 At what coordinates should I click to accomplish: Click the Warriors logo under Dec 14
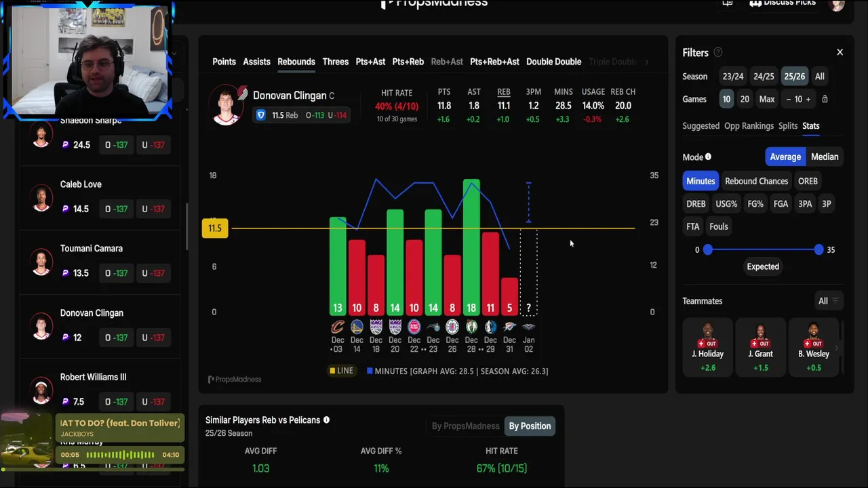[x=357, y=327]
